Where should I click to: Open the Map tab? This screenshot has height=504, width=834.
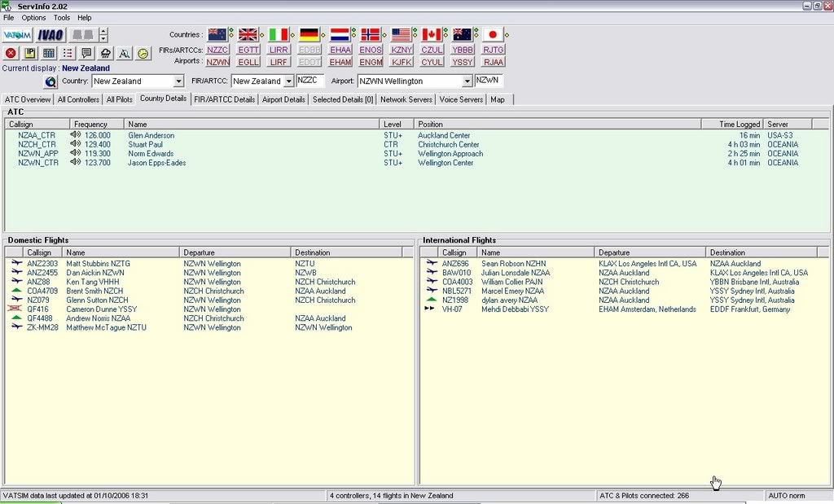coord(497,99)
